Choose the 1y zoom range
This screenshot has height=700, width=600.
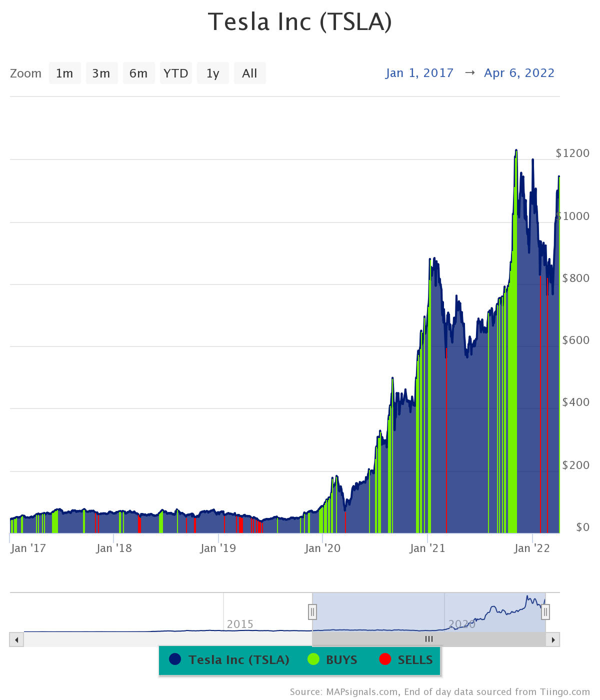pos(212,73)
